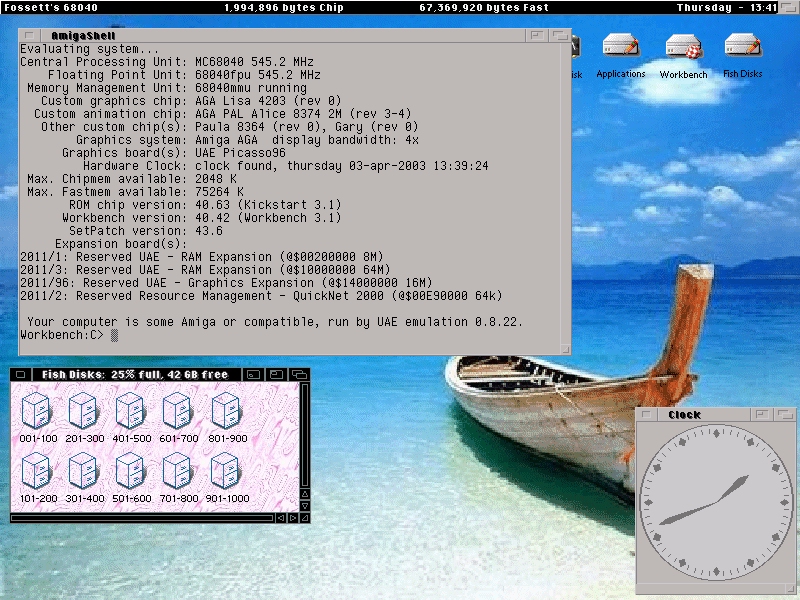Toggle zoom gadget on AmigaShell window
This screenshot has width=800, height=600.
(536, 36)
